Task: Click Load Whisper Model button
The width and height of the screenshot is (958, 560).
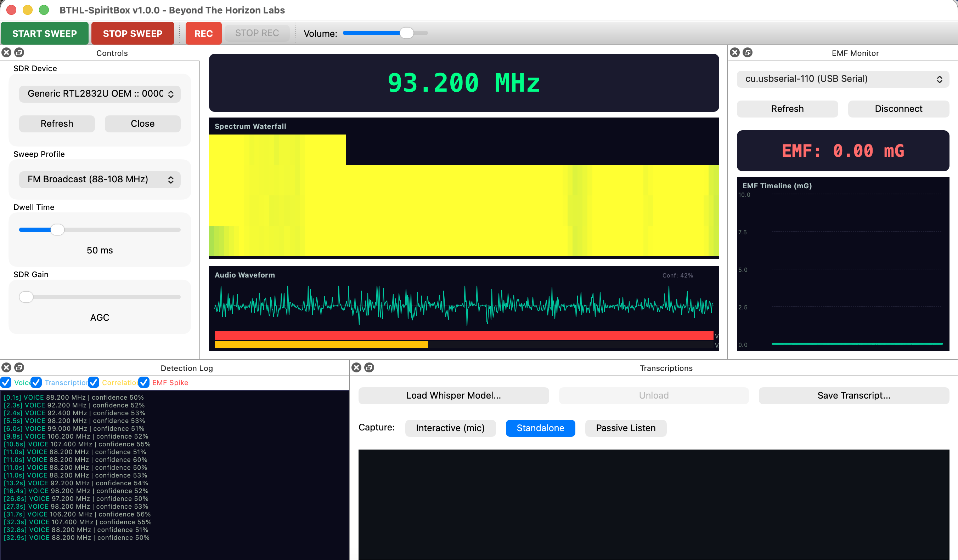Action: pos(453,395)
